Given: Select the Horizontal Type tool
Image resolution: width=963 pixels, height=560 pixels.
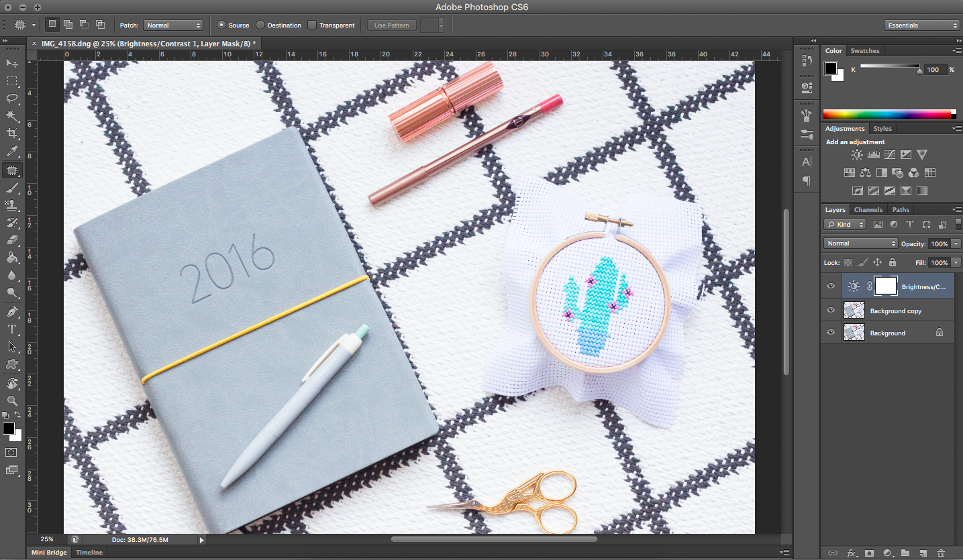Looking at the screenshot, I should 12,329.
